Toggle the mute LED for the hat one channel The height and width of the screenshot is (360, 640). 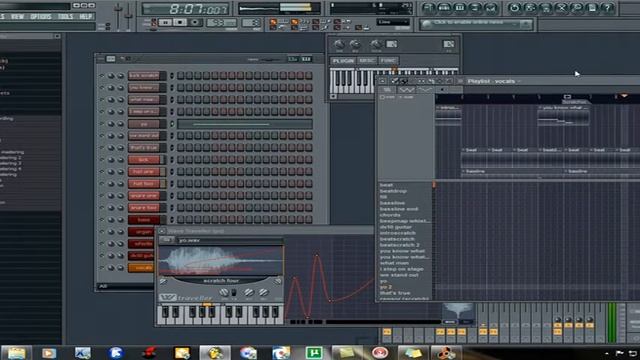pos(102,172)
